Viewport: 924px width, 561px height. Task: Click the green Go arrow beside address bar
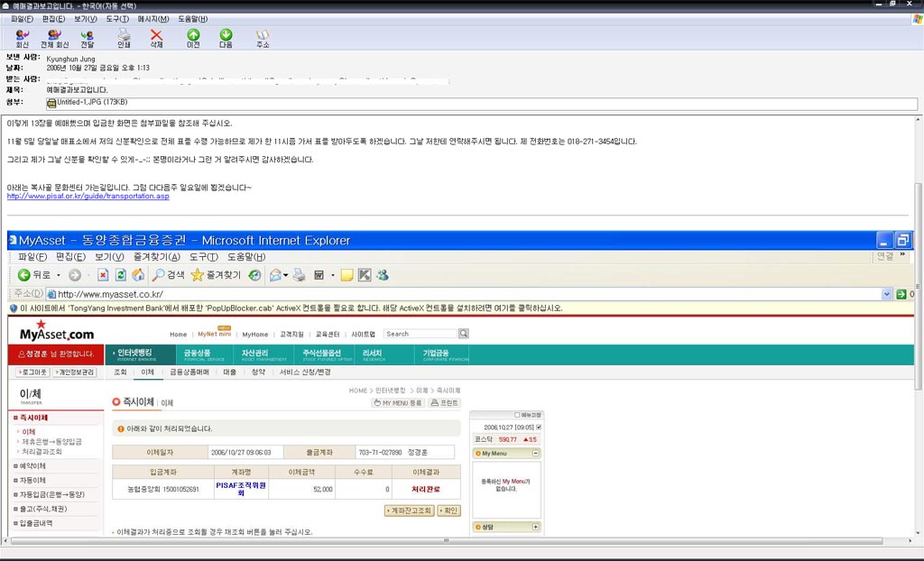click(x=901, y=294)
